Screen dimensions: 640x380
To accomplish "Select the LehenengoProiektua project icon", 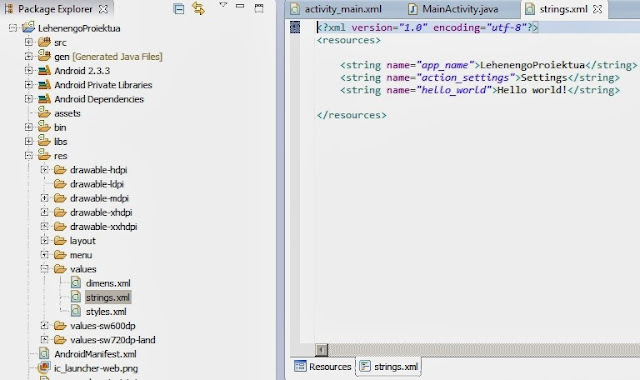I will tap(28, 27).
